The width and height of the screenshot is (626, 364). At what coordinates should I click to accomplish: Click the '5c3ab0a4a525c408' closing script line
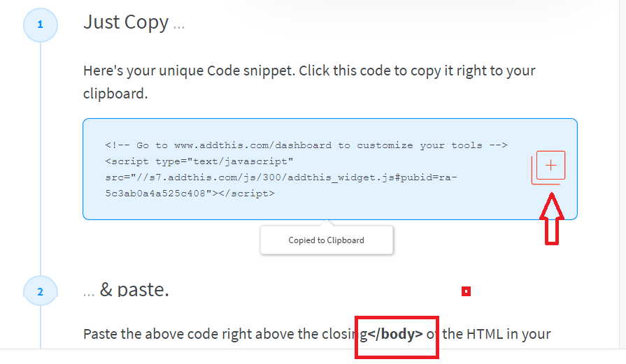[190, 194]
